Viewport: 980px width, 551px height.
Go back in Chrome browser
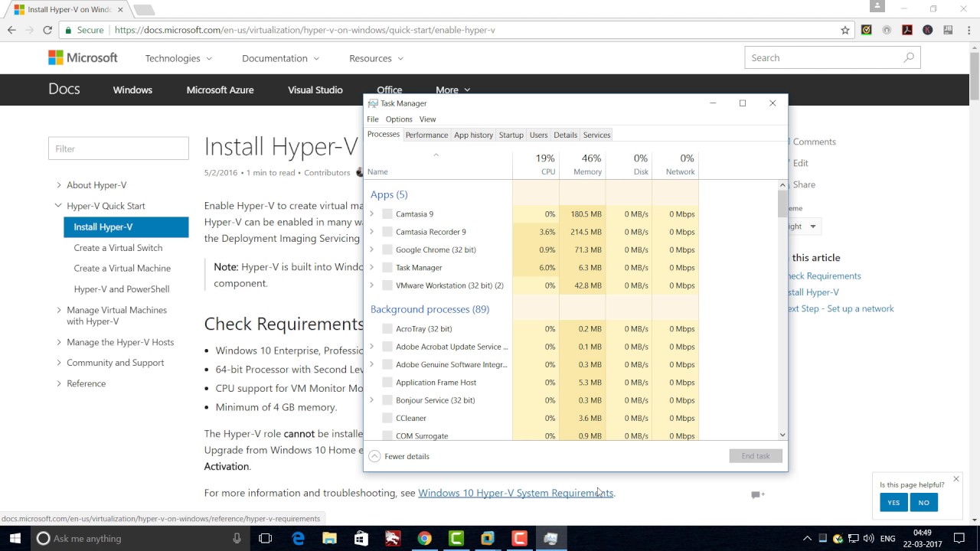(x=11, y=30)
